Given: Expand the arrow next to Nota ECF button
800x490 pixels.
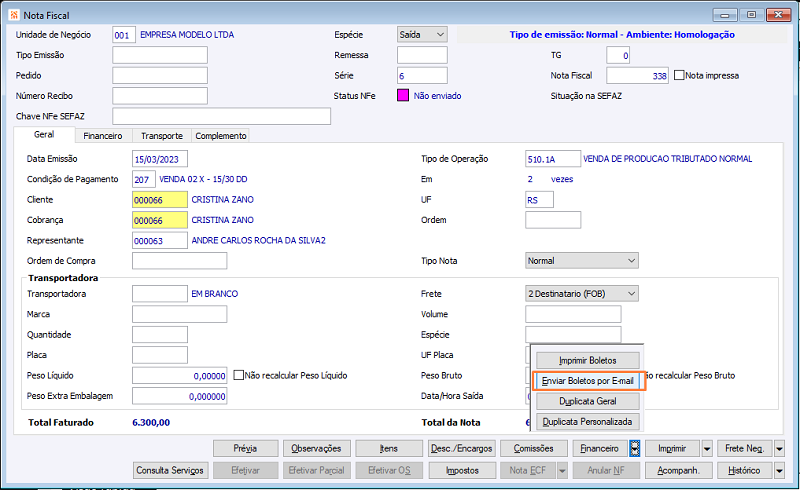Looking at the screenshot, I should (x=562, y=471).
